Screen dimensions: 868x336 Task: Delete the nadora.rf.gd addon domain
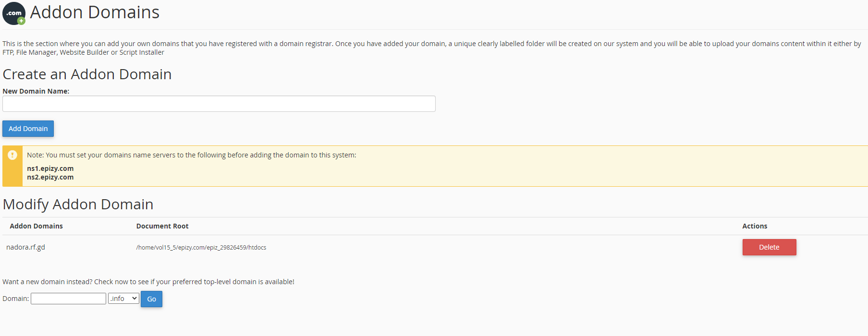769,247
